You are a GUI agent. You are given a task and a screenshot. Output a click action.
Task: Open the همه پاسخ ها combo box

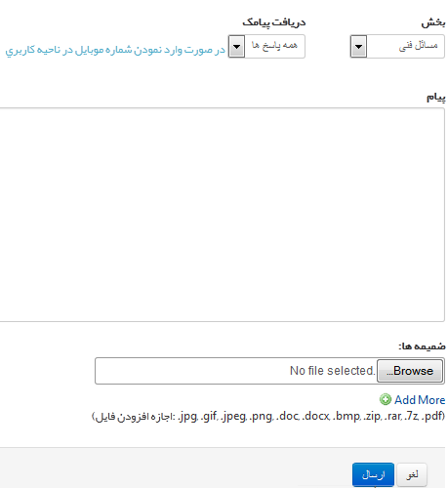tap(266, 47)
